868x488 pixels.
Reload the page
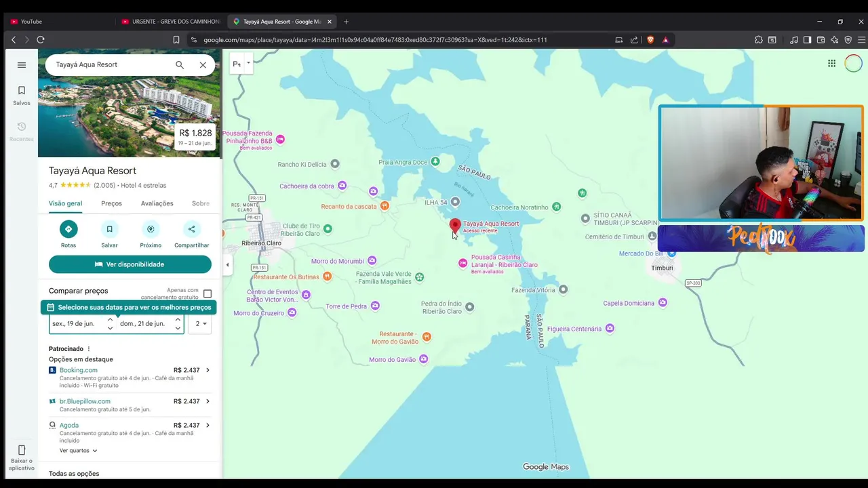(41, 40)
